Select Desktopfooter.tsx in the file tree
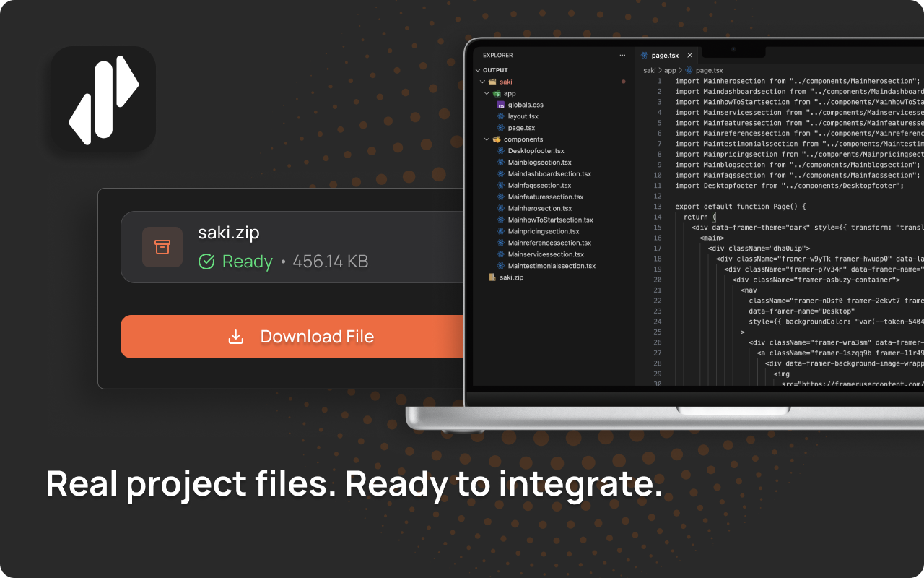 (536, 151)
